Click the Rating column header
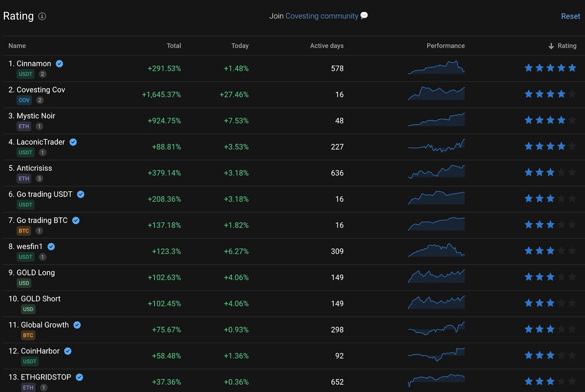Viewport: 585px width, 392px height. click(x=567, y=46)
